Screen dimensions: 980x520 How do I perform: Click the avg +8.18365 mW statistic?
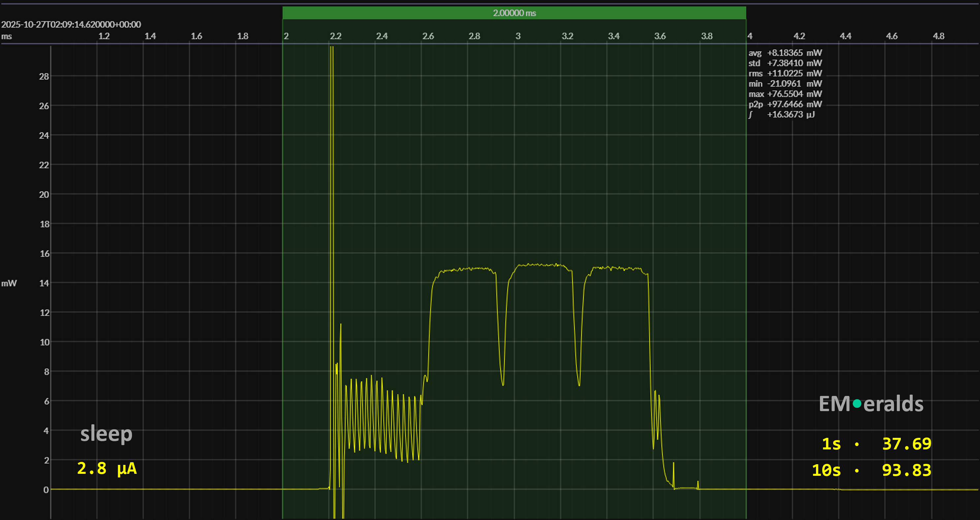(x=785, y=53)
